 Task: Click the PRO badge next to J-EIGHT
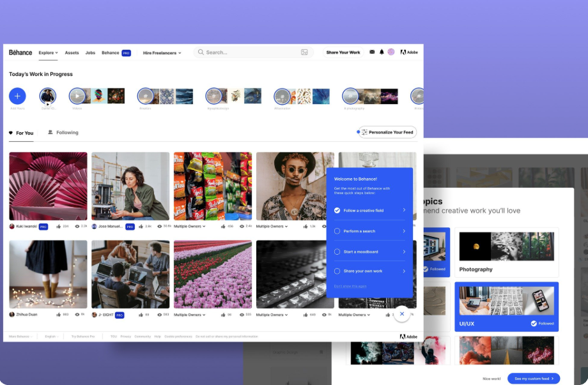pyautogui.click(x=120, y=315)
